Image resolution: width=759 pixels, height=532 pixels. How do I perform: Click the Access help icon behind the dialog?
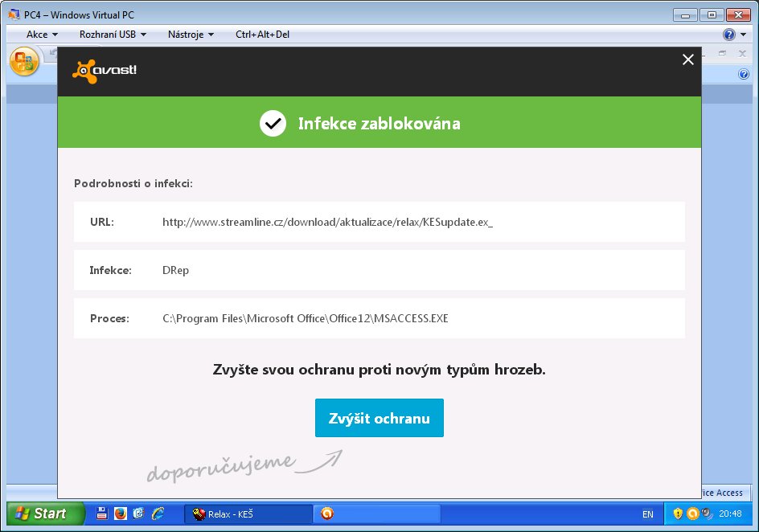coord(744,74)
